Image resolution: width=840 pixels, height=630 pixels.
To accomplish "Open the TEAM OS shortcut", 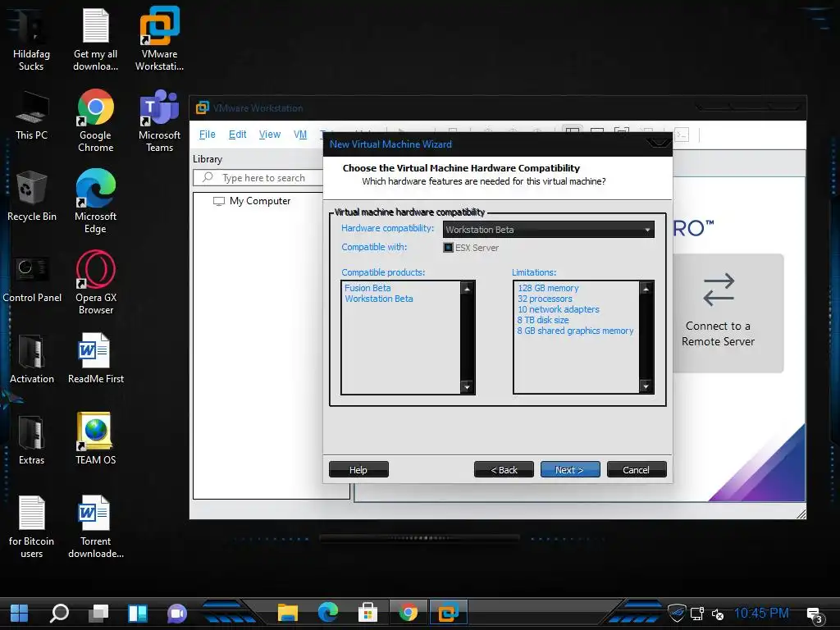I will click(x=95, y=439).
